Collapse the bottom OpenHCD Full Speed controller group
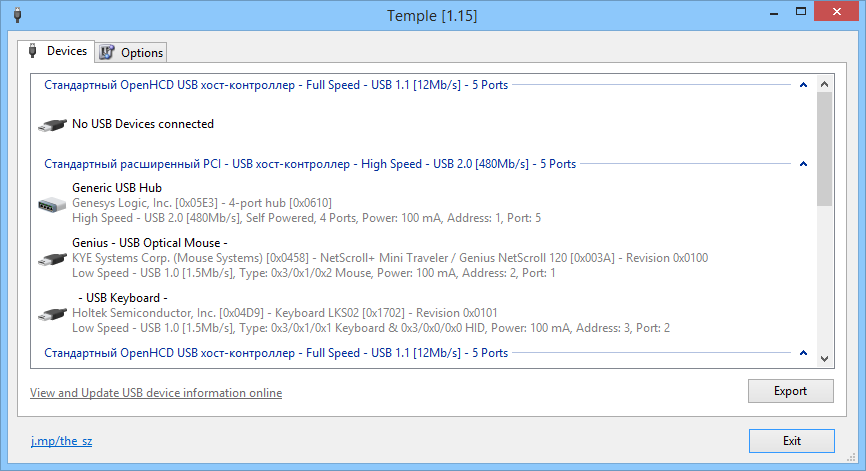 803,353
